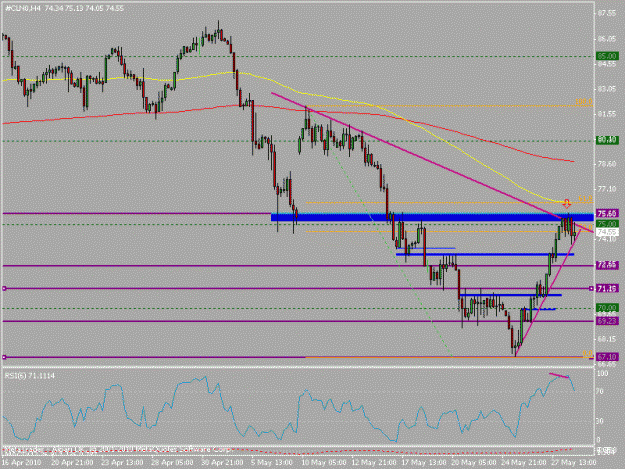Select the dashed green Fibonacci diagonal line
Viewport: 625px width, 469px height.
coord(379,231)
